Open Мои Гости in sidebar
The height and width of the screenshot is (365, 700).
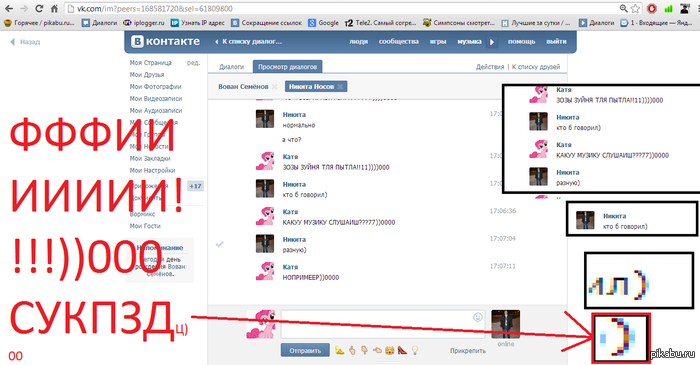[x=145, y=226]
